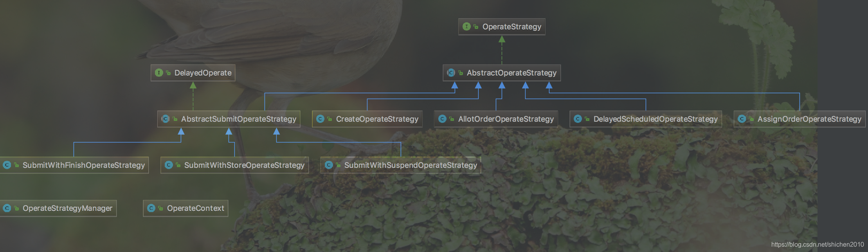This screenshot has width=868, height=252.
Task: Click the class icon on CreateOperateStrategy
Action: [320, 119]
